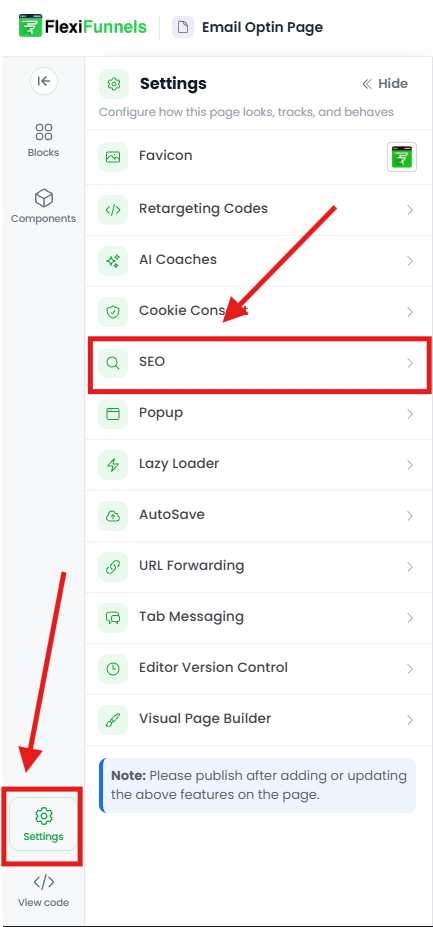Click the AutoSave cloud icon
Image resolution: width=433 pixels, height=927 pixels.
[113, 516]
